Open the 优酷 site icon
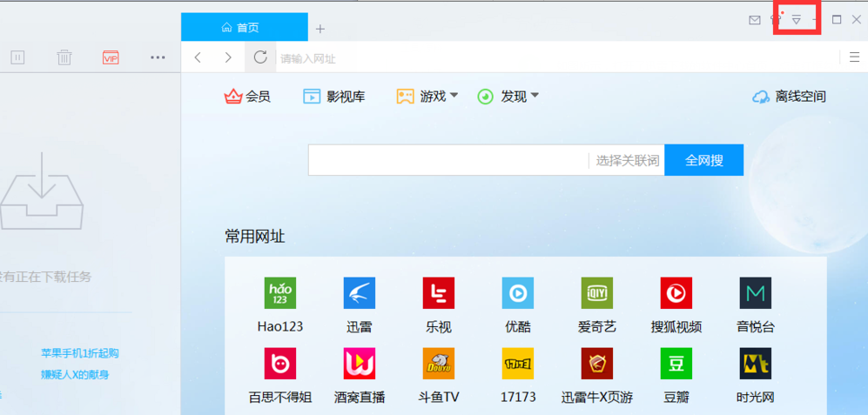This screenshot has width=868, height=415. point(518,292)
